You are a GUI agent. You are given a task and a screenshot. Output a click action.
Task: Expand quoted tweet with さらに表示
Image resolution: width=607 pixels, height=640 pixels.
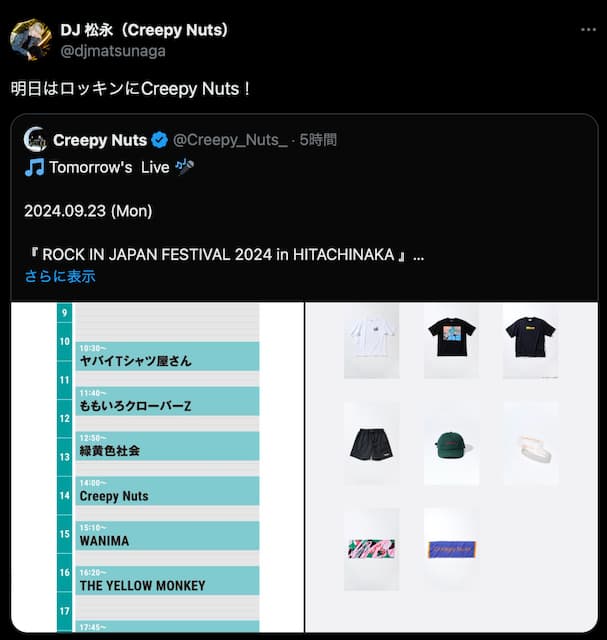pos(60,276)
